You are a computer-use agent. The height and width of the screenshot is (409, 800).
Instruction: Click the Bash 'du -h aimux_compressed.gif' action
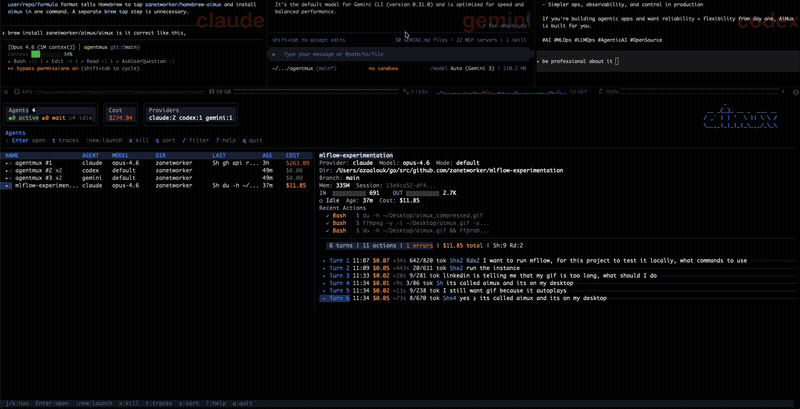[x=404, y=216]
